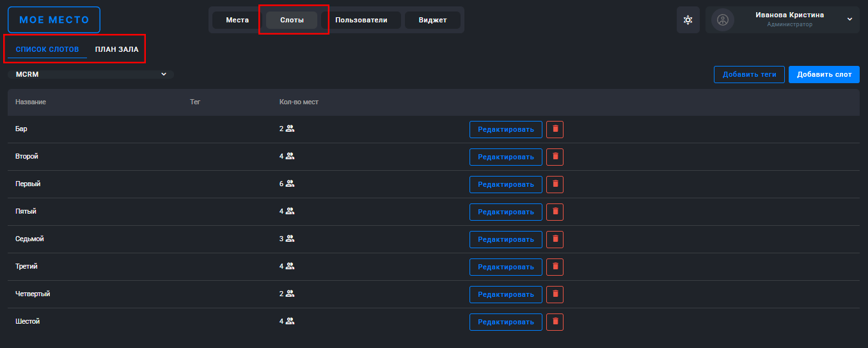Switch to the Пользователи tab

click(x=361, y=20)
